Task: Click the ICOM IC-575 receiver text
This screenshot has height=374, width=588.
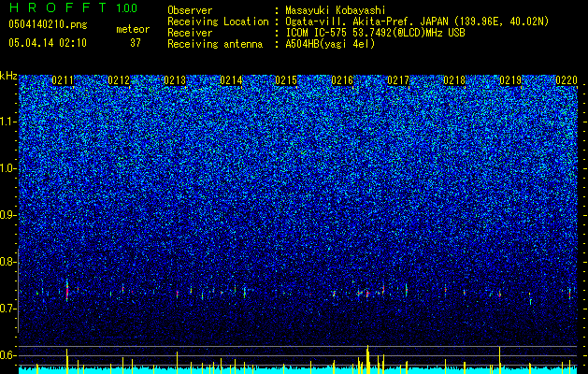Action: tap(375, 33)
